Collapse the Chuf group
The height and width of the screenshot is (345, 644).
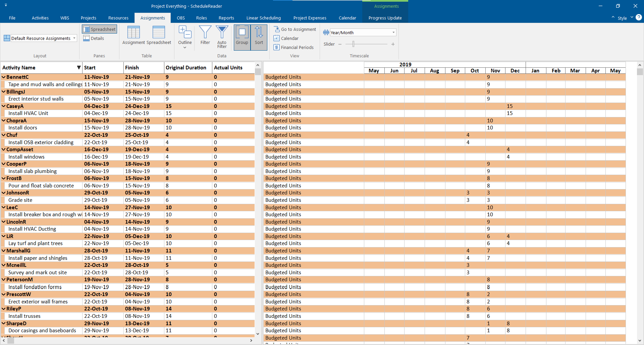(4, 135)
